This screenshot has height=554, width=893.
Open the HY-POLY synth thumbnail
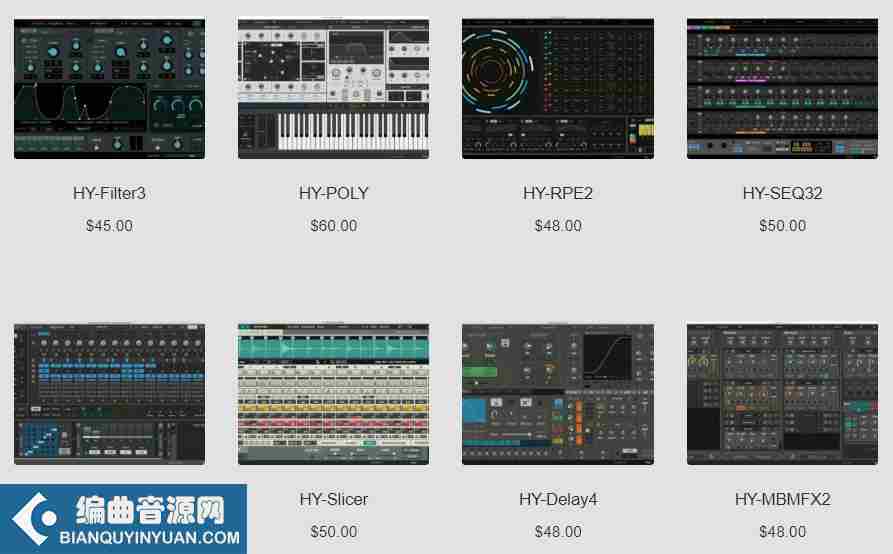(x=334, y=89)
